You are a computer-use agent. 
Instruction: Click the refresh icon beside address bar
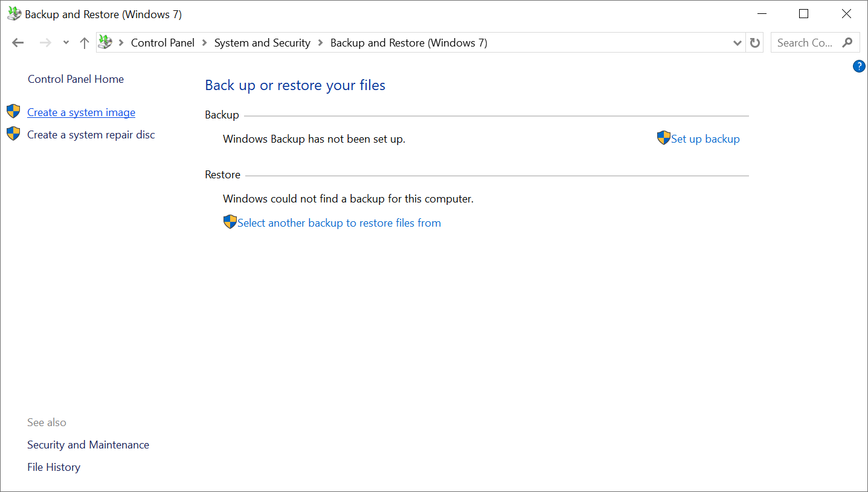[754, 43]
